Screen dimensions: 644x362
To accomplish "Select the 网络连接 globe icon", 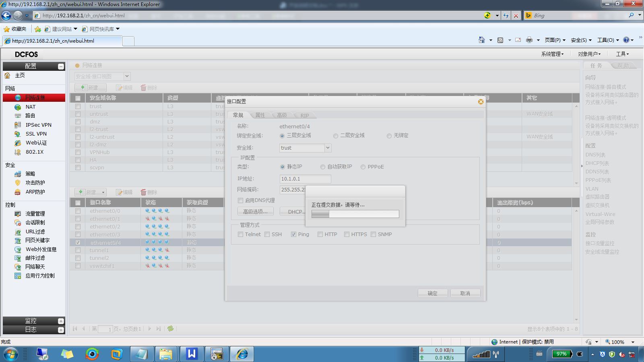I will [18, 98].
